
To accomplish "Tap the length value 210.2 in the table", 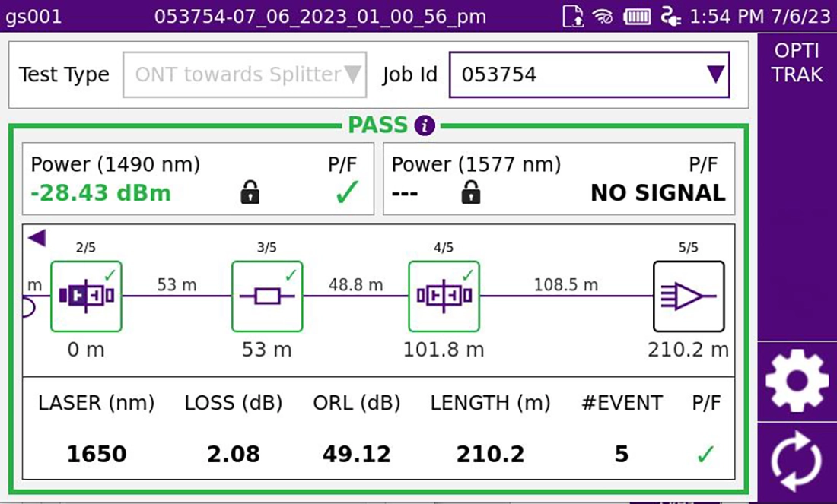I will (490, 455).
